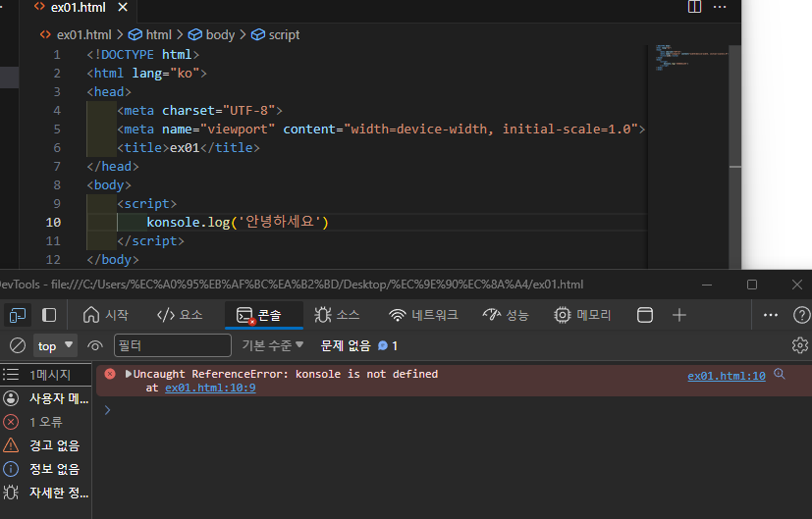Open the DevTools help icon
The height and width of the screenshot is (519, 812).
click(801, 315)
